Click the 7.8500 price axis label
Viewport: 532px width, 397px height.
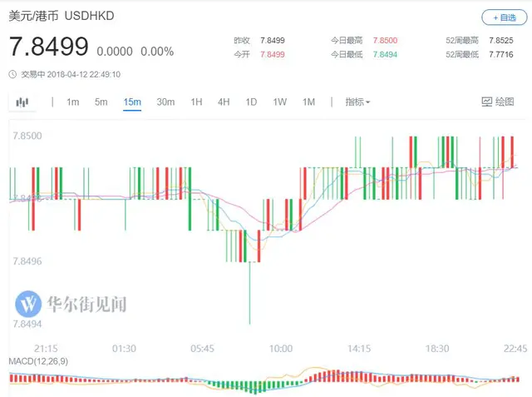[x=27, y=136]
